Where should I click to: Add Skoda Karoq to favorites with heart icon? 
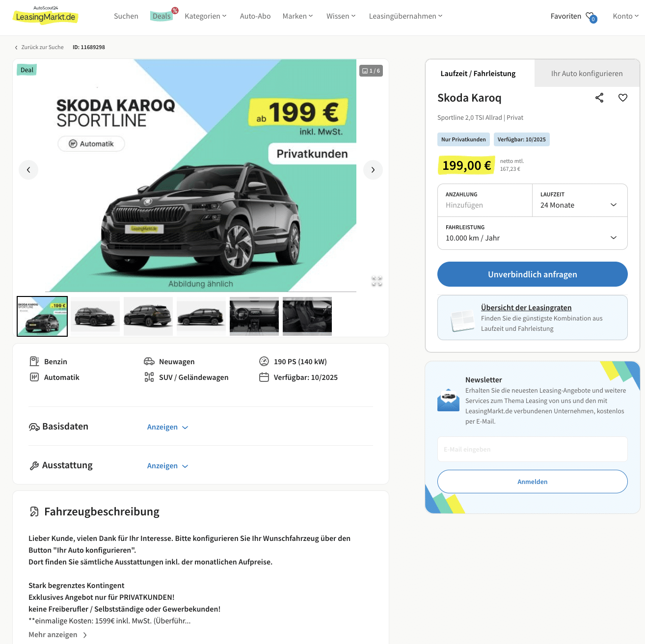(623, 98)
